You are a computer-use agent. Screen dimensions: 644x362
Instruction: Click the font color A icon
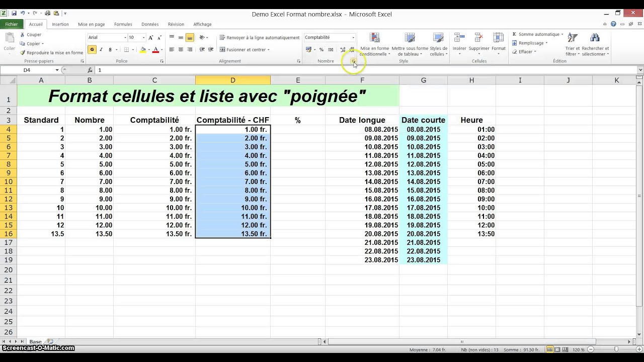pos(155,49)
